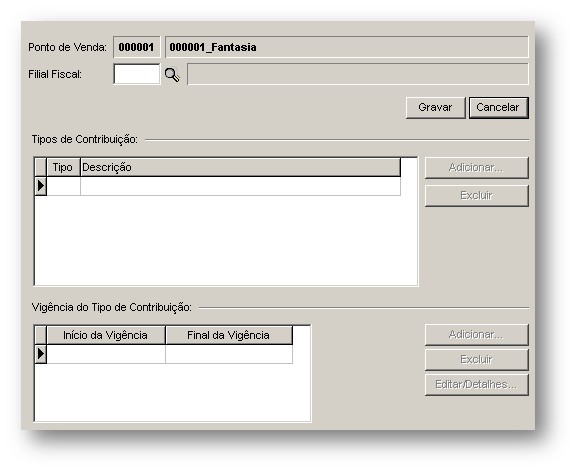Select the Descrição column header
The height and width of the screenshot is (472, 577).
tap(240, 167)
